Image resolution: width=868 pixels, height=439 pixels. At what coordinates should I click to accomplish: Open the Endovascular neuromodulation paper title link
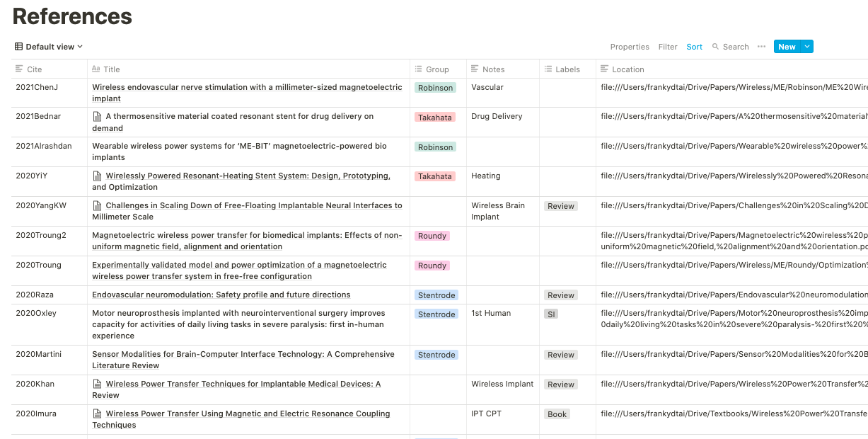[221, 295]
